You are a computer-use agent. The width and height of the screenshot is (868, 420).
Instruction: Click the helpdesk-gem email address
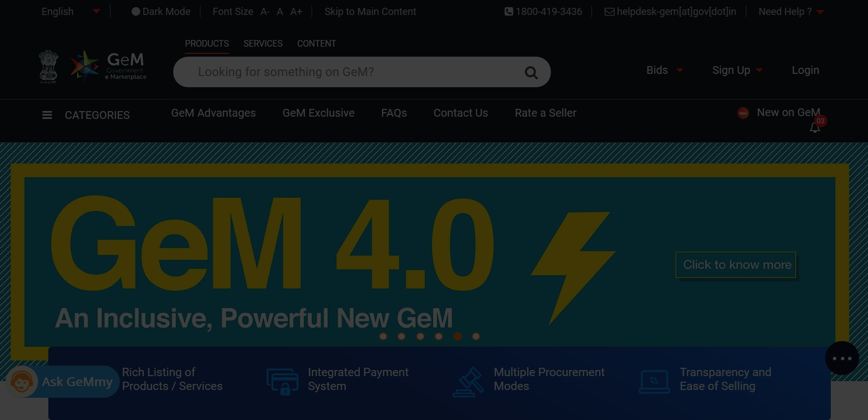click(x=676, y=12)
